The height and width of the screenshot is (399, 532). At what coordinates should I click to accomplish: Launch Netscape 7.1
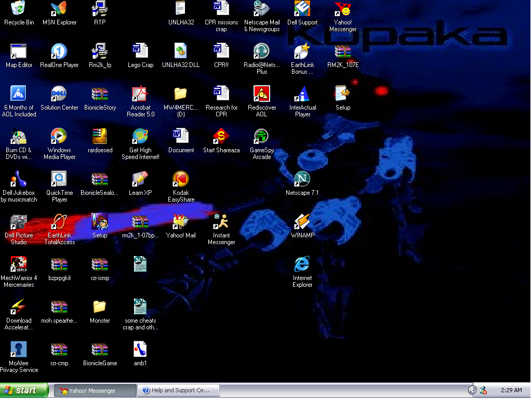(302, 179)
